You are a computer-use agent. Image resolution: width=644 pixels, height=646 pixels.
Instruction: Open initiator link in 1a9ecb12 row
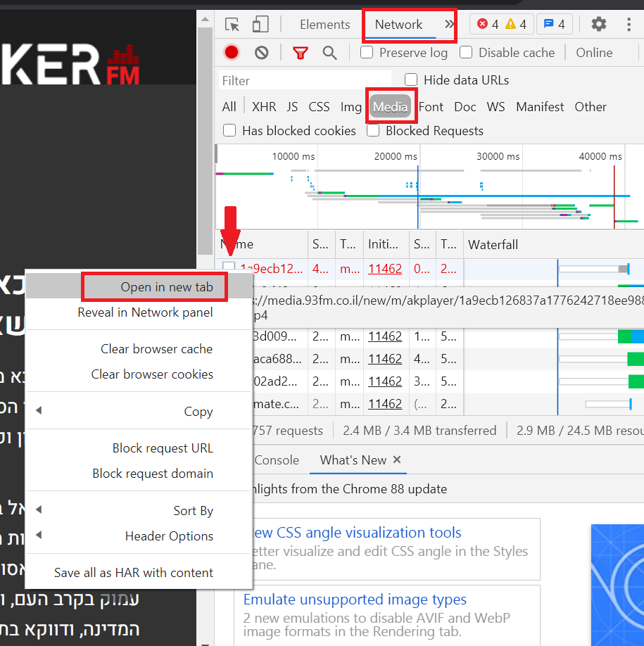coord(385,269)
